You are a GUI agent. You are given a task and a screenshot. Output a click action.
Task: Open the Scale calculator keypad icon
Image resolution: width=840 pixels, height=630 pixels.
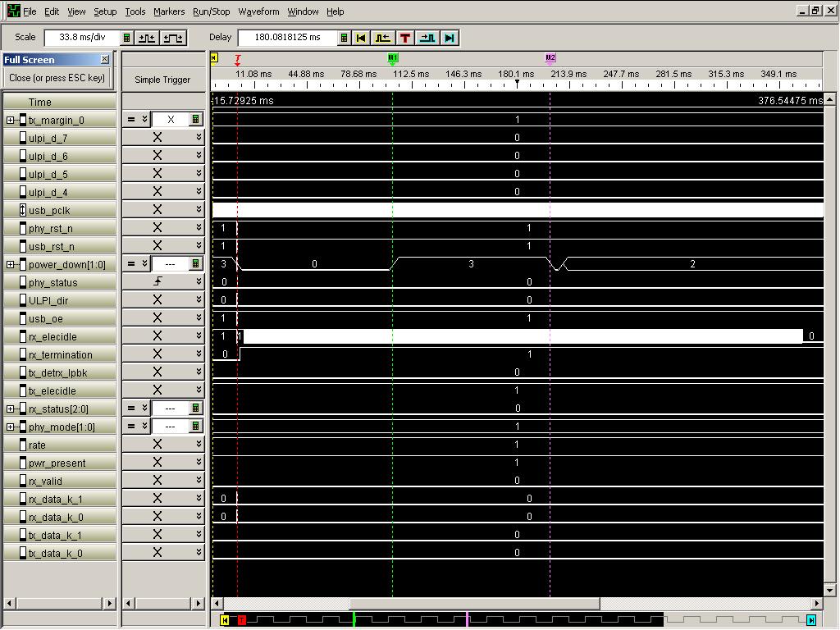pos(127,38)
